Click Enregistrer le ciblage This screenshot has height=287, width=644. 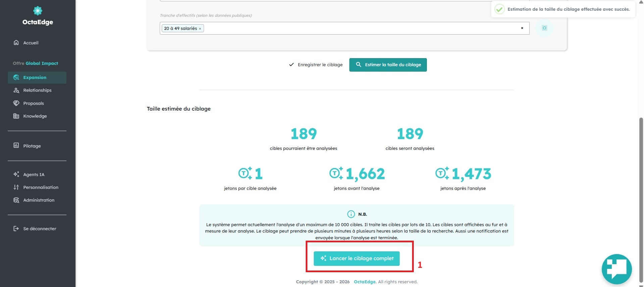(316, 65)
